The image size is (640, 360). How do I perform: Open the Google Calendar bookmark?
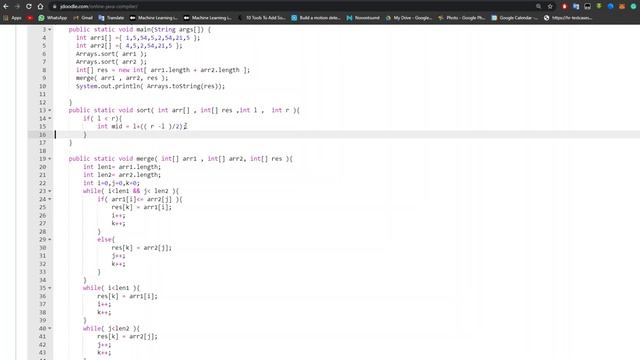(x=515, y=18)
